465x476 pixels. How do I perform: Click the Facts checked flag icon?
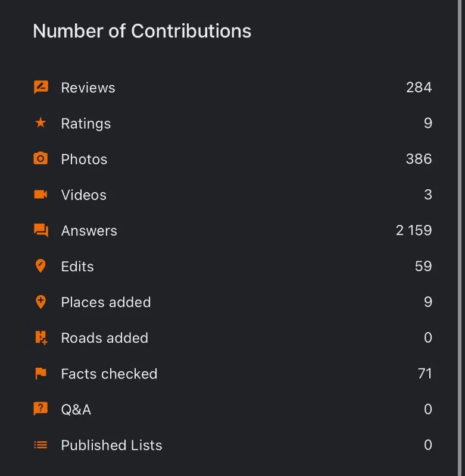click(40, 374)
